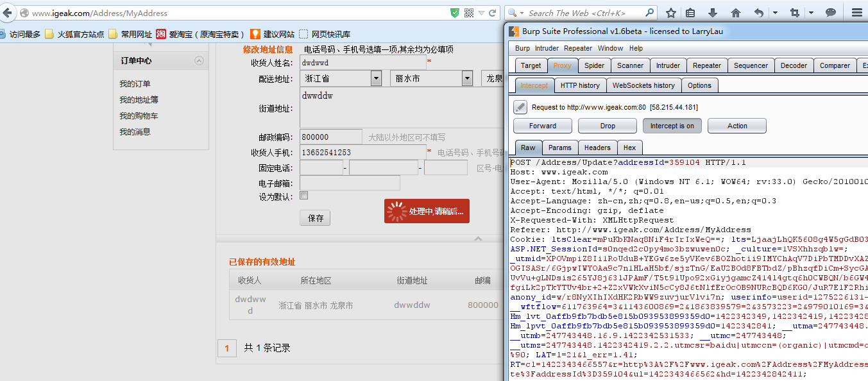Open the HTTP history sub-tab
This screenshot has width=868, height=381.
580,85
